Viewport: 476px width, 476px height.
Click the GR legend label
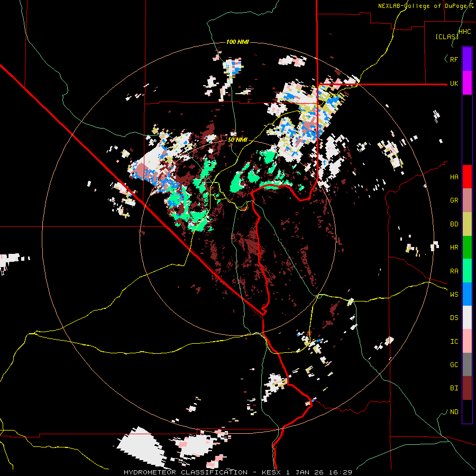point(454,200)
